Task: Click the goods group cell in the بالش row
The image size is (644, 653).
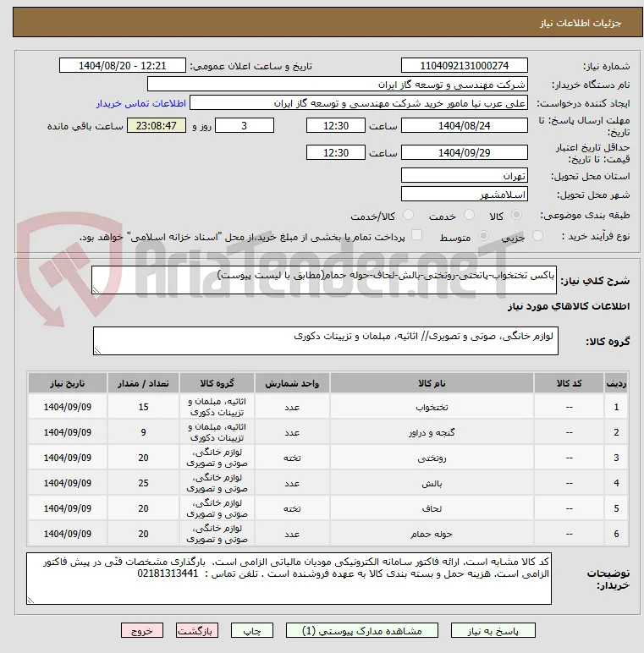Action: tap(217, 483)
